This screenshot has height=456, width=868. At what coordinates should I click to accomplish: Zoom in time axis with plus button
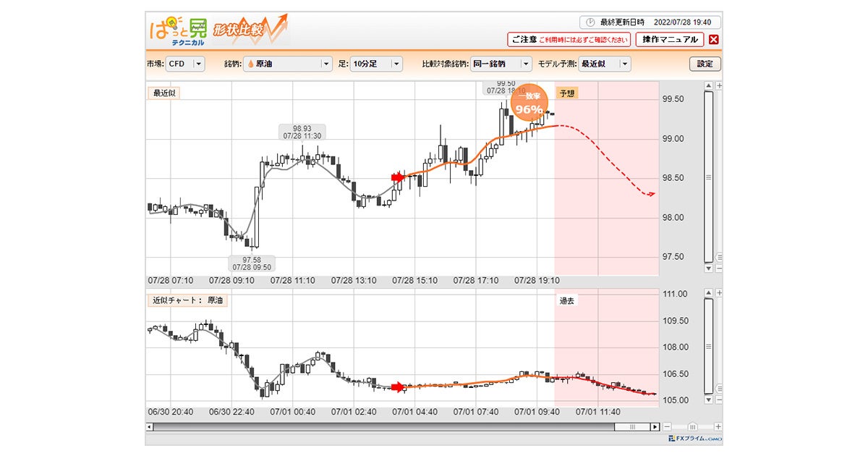coord(718,427)
